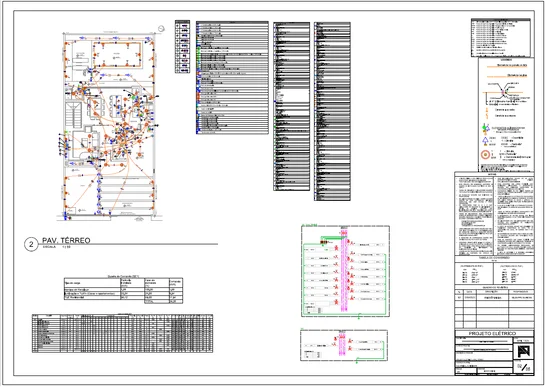Click the green and blue outlet legend symbol
The width and height of the screenshot is (545, 387).
486,129
